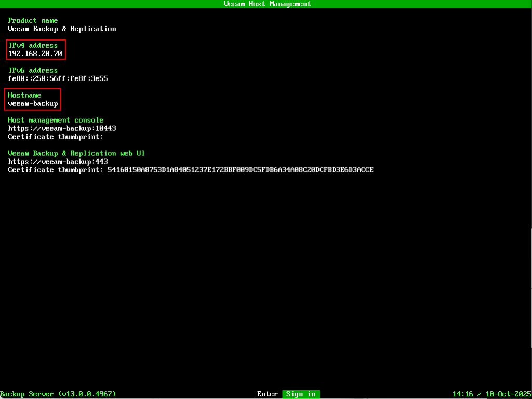532x399 pixels.
Task: Click the Sign in button
Action: pyautogui.click(x=301, y=394)
